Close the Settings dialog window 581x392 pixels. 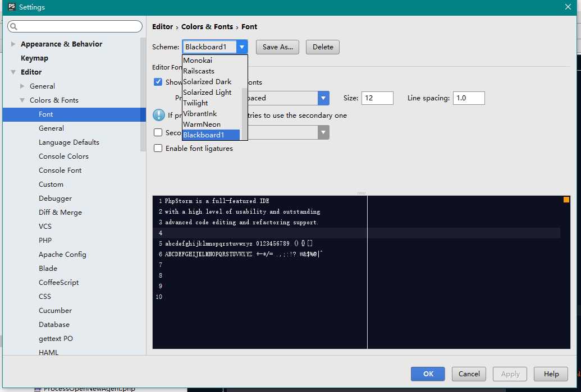click(x=568, y=7)
